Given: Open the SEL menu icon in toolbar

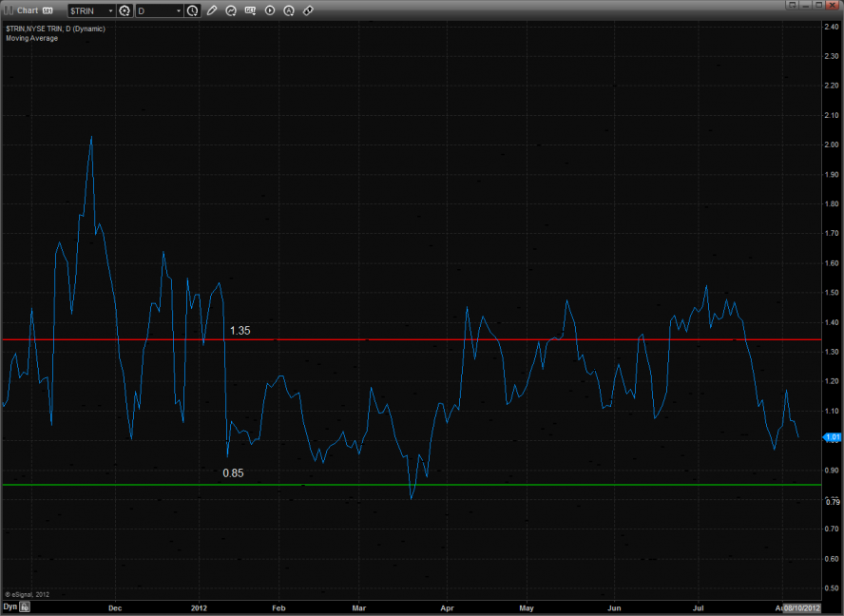Looking at the screenshot, I should (251, 10).
